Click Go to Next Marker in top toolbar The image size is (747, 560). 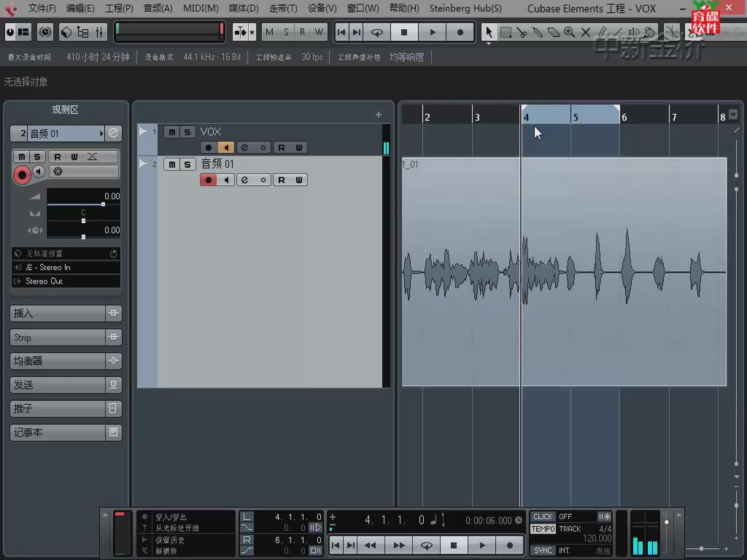(356, 32)
